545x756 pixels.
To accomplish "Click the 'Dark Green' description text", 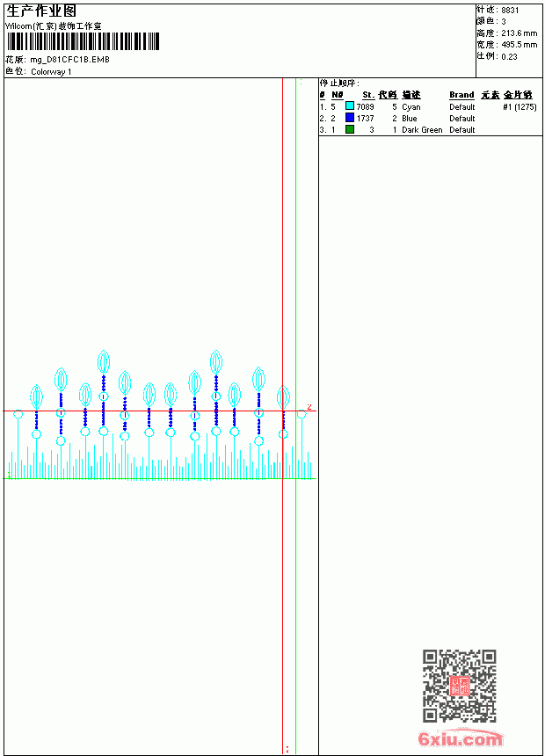I will point(422,130).
